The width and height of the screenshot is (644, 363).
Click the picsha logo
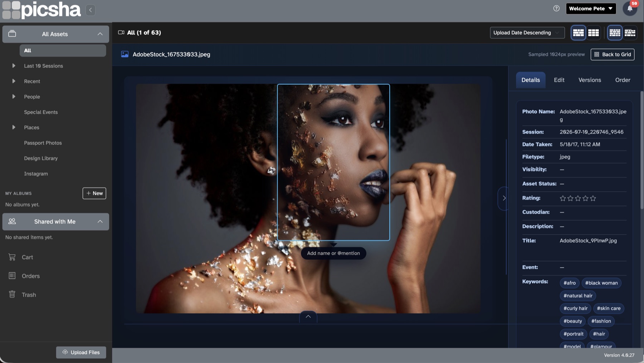pos(42,10)
